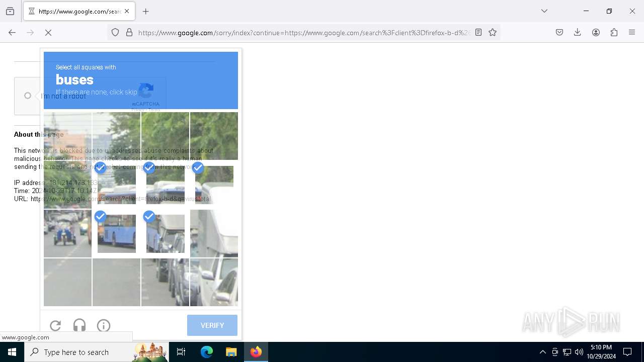Reload the captcha challenge
The width and height of the screenshot is (644, 362).
(x=55, y=326)
